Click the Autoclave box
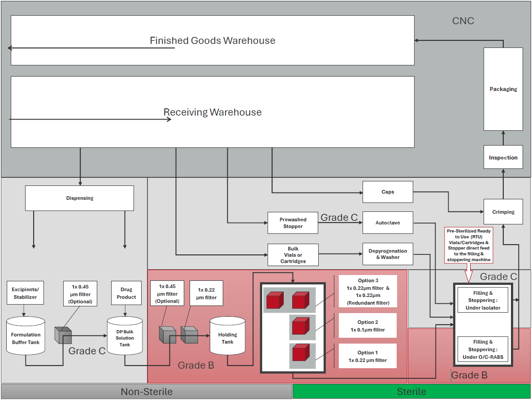The image size is (532, 400). tap(388, 223)
